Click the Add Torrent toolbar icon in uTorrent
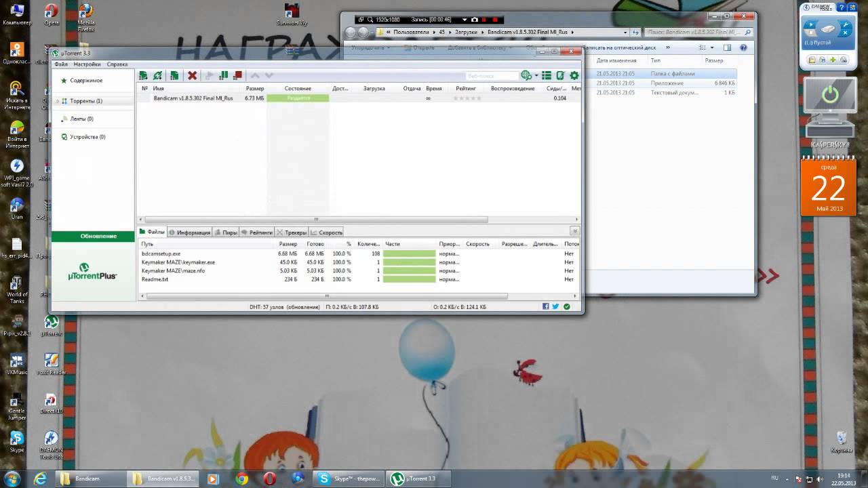 pyautogui.click(x=143, y=75)
